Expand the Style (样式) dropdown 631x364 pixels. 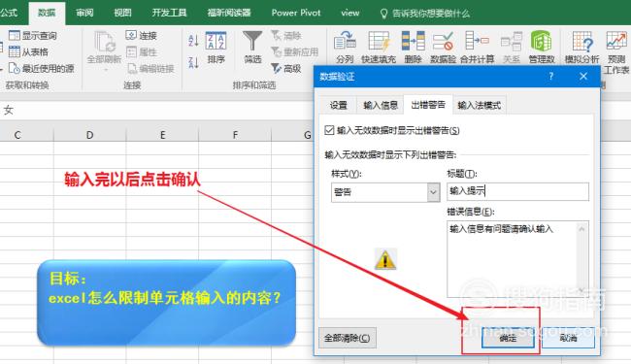click(x=433, y=192)
